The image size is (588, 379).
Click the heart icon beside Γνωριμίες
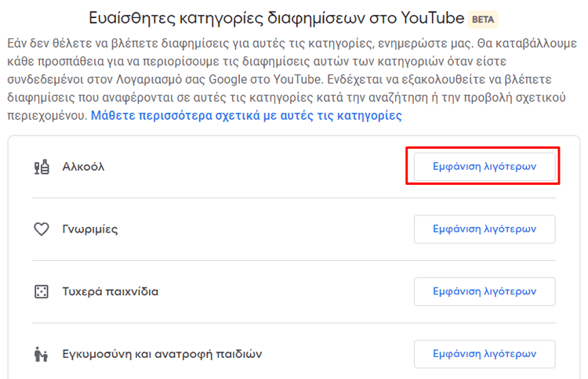pyautogui.click(x=42, y=229)
